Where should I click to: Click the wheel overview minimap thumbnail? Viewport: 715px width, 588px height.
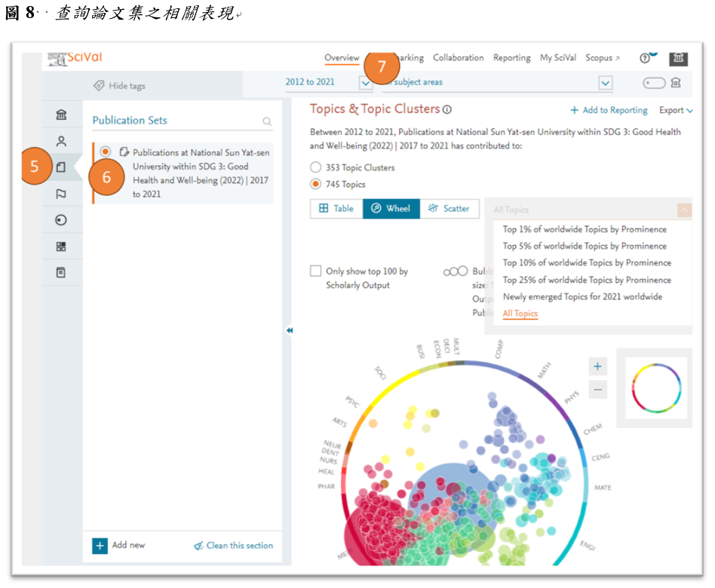656,388
